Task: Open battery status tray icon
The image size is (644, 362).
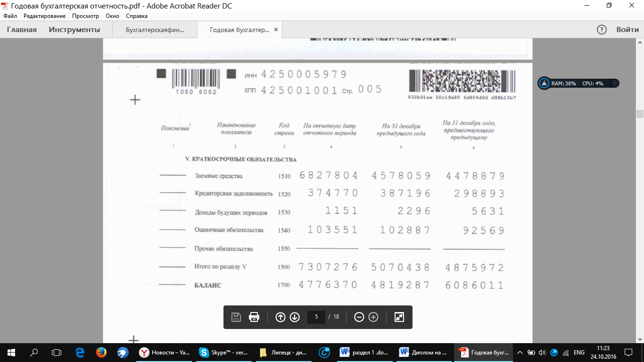Action: click(x=531, y=353)
